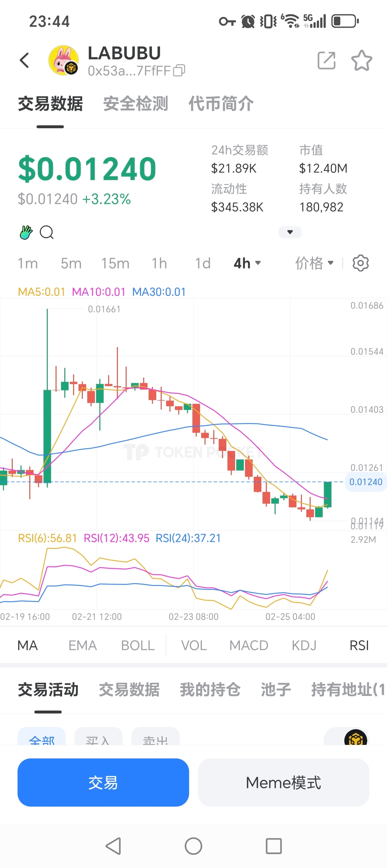The image size is (387, 868).
Task: Open the 持有地址 tab
Action: pos(349,690)
